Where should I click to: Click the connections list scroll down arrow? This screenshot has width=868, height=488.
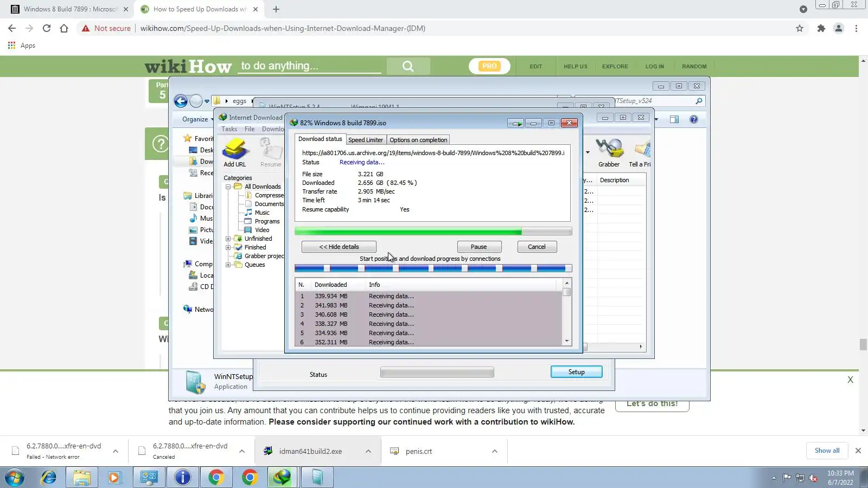[x=567, y=341]
